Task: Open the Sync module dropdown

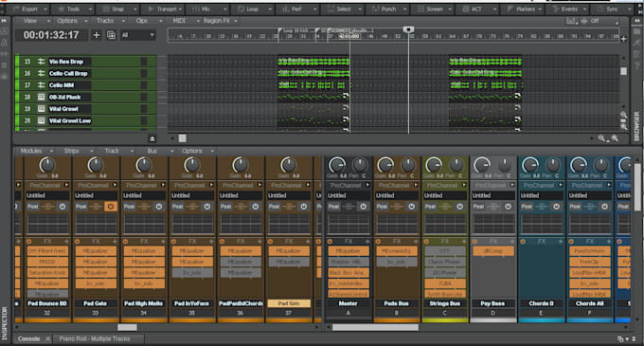Action: [629, 9]
